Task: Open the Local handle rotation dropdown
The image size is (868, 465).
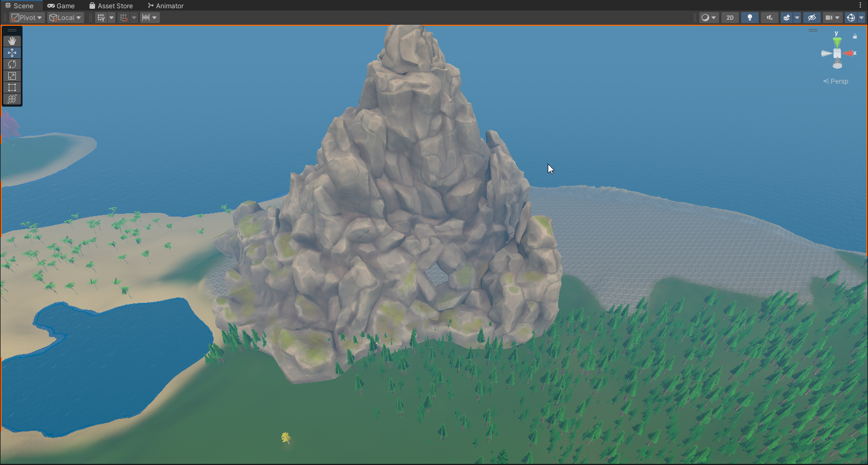Action: click(65, 18)
